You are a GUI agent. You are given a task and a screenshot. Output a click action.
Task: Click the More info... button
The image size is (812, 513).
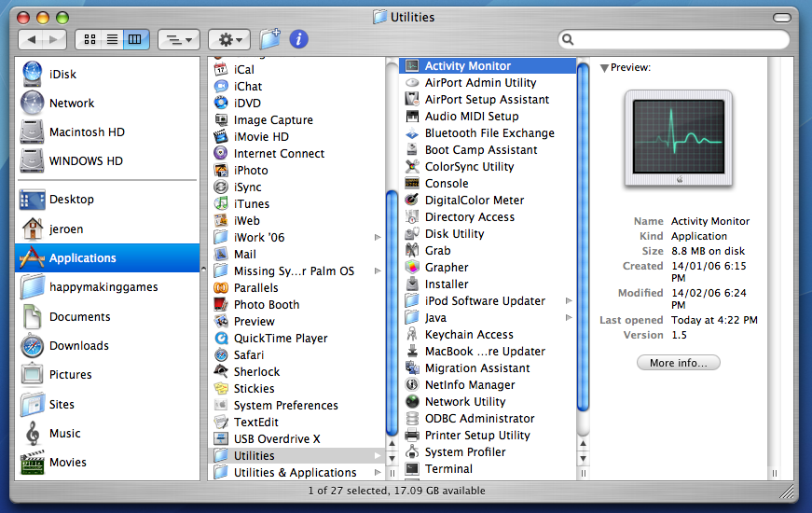point(678,363)
